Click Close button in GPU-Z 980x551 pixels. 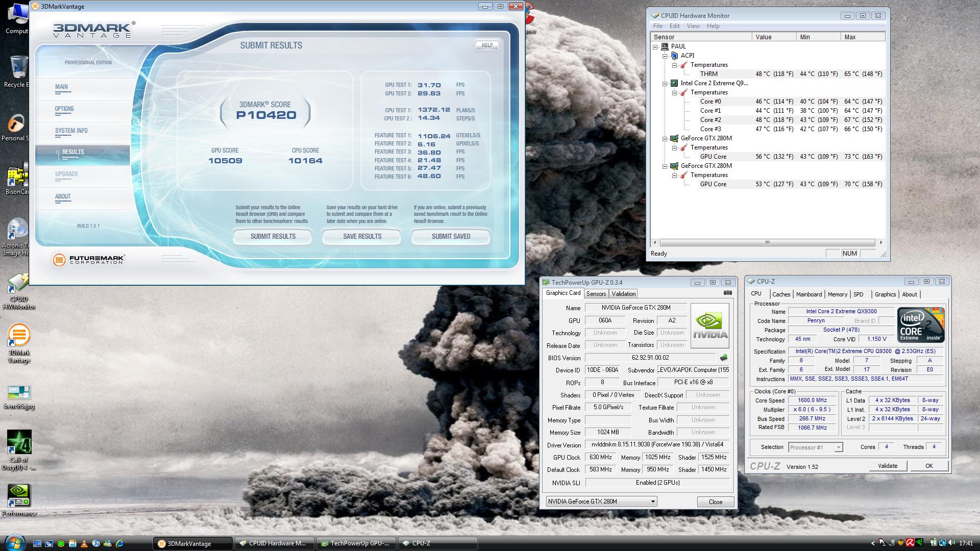pos(716,502)
